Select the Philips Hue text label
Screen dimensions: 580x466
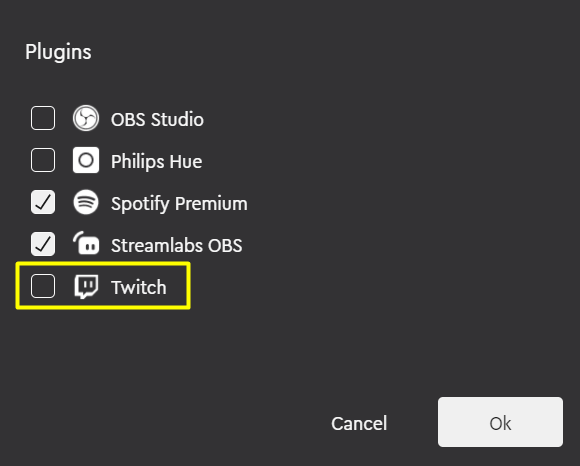[156, 162]
